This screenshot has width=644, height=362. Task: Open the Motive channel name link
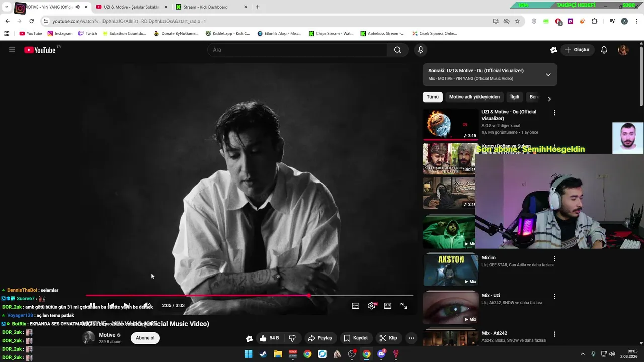pos(107,335)
